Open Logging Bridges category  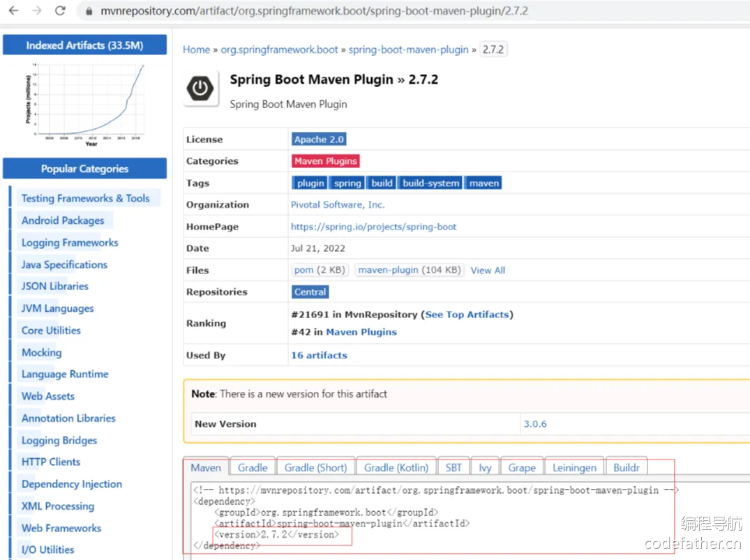click(59, 440)
